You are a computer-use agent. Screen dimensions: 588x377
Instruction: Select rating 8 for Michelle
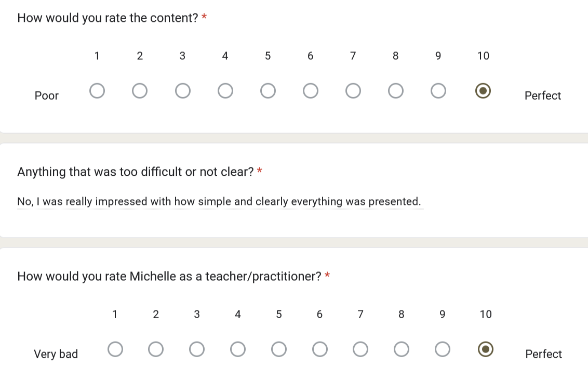[x=401, y=349]
